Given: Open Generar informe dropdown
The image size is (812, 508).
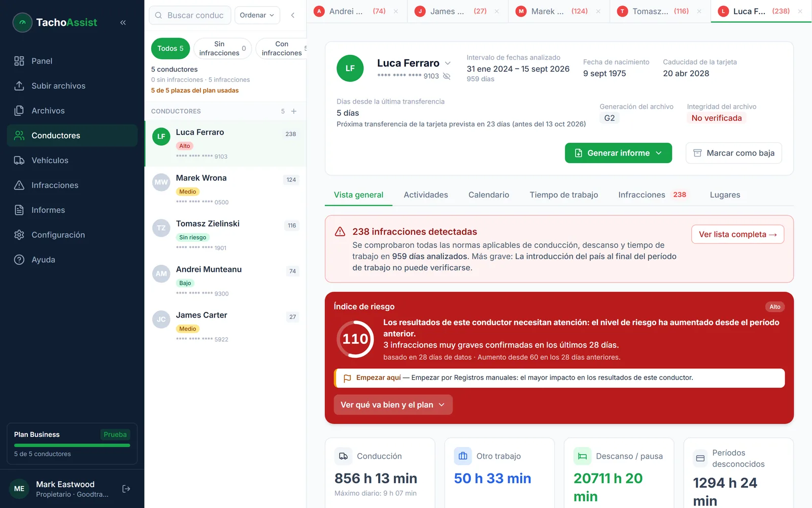Looking at the screenshot, I should tap(618, 153).
